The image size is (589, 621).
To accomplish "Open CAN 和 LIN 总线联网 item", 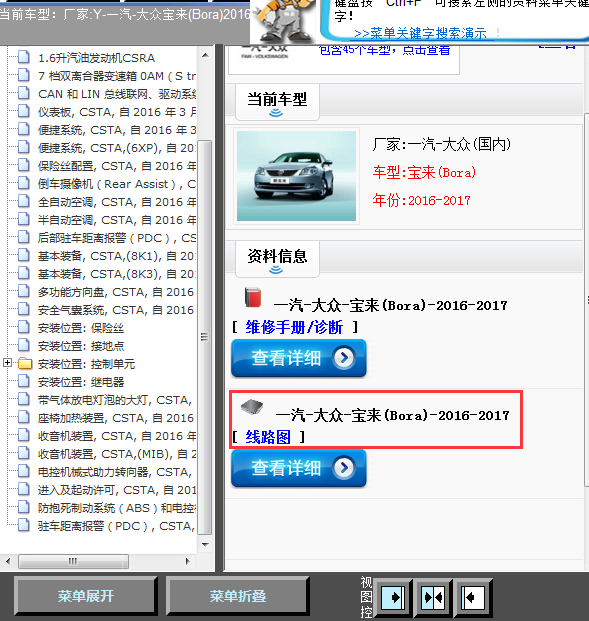I will pyautogui.click(x=117, y=94).
